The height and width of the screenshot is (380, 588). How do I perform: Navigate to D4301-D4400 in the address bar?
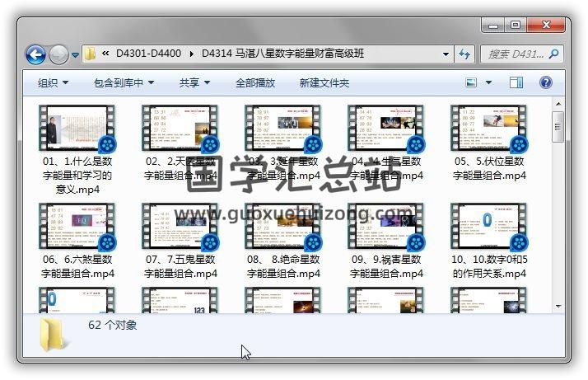coord(148,54)
